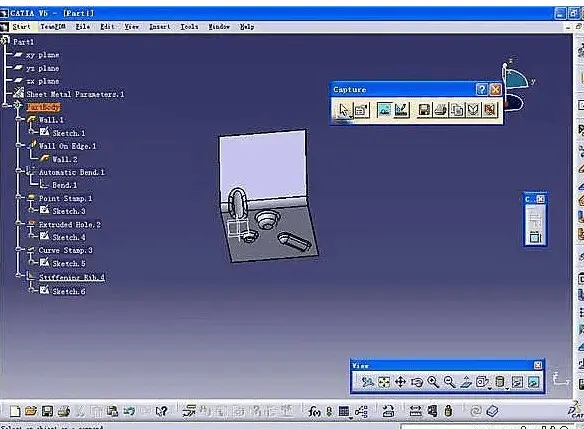The width and height of the screenshot is (584, 429).
Task: Collapse the Wall.1 tree node
Action: (18, 119)
